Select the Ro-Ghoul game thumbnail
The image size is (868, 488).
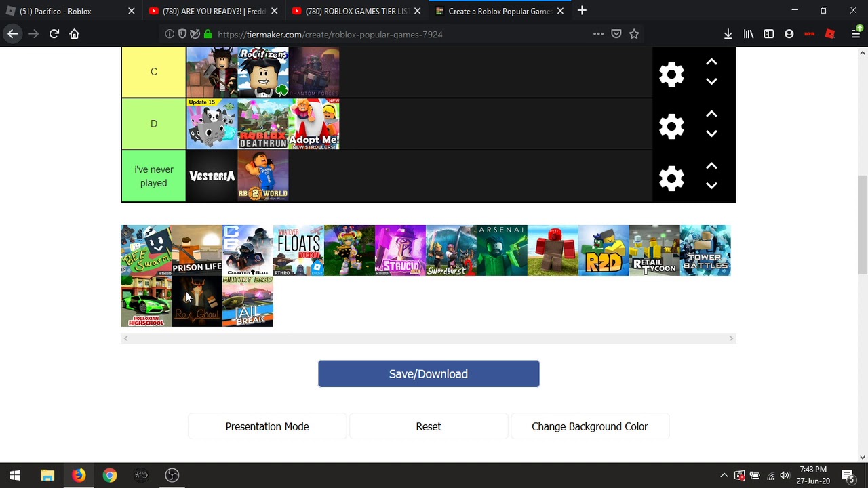tap(197, 301)
